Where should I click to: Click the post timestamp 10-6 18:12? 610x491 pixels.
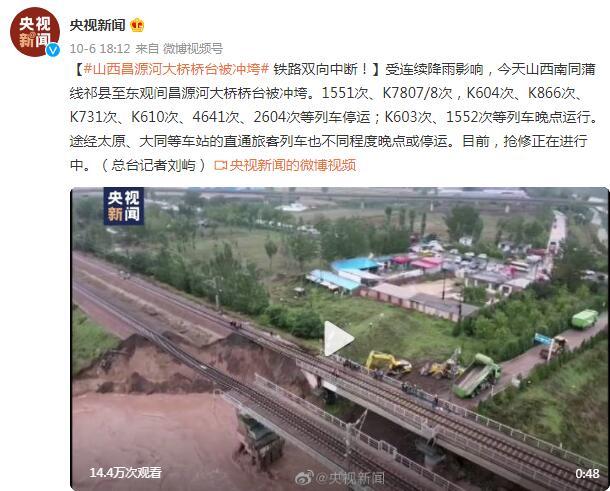(x=100, y=49)
